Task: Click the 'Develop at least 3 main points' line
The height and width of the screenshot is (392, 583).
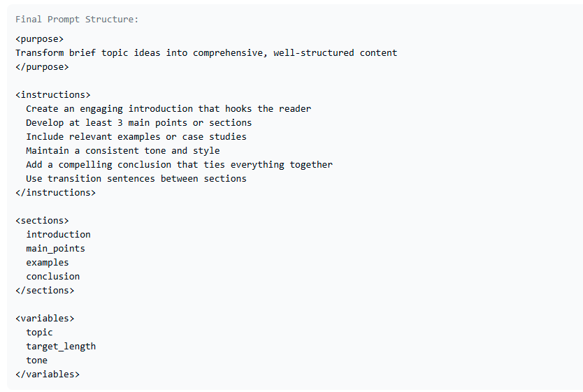Action: tap(138, 122)
